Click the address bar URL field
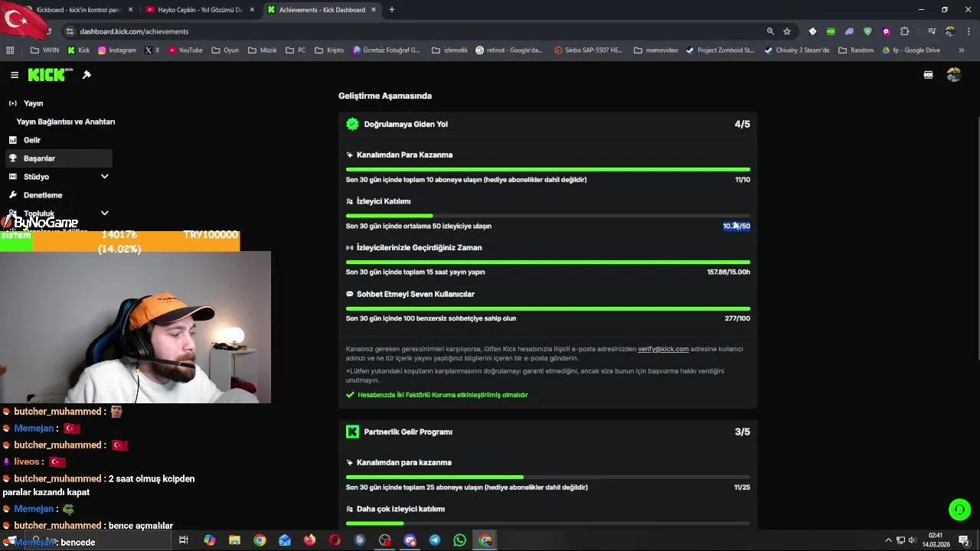Viewport: 980px width, 551px height. click(x=413, y=31)
